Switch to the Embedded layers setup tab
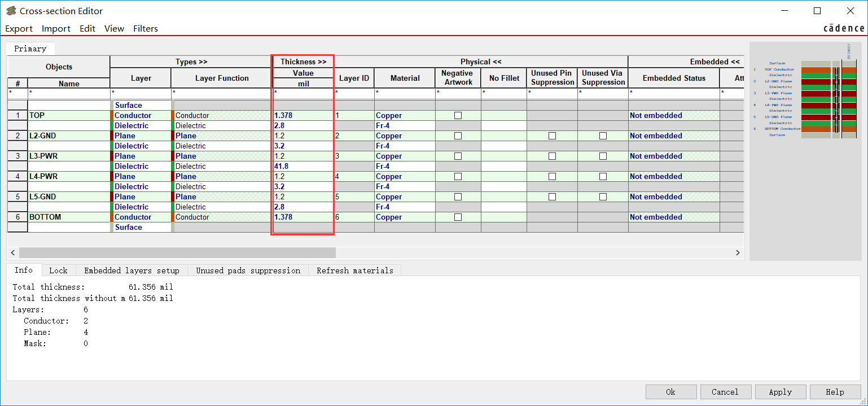 131,270
